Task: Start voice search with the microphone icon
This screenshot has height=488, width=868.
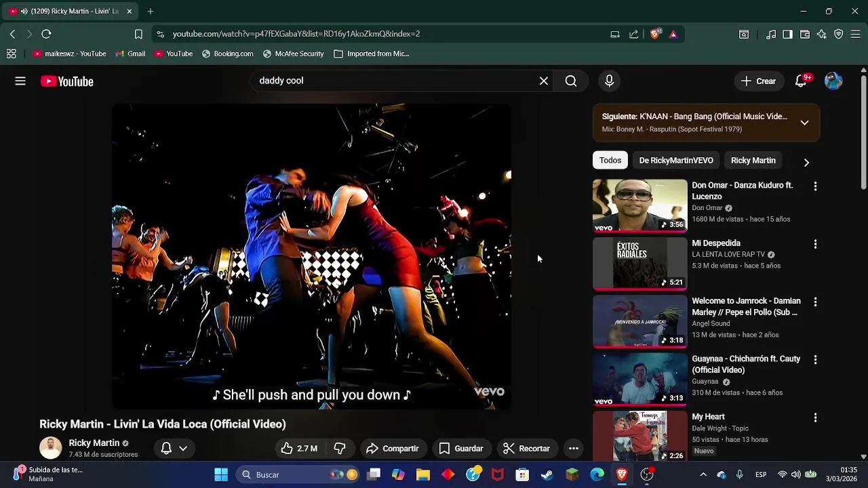Action: click(x=609, y=81)
